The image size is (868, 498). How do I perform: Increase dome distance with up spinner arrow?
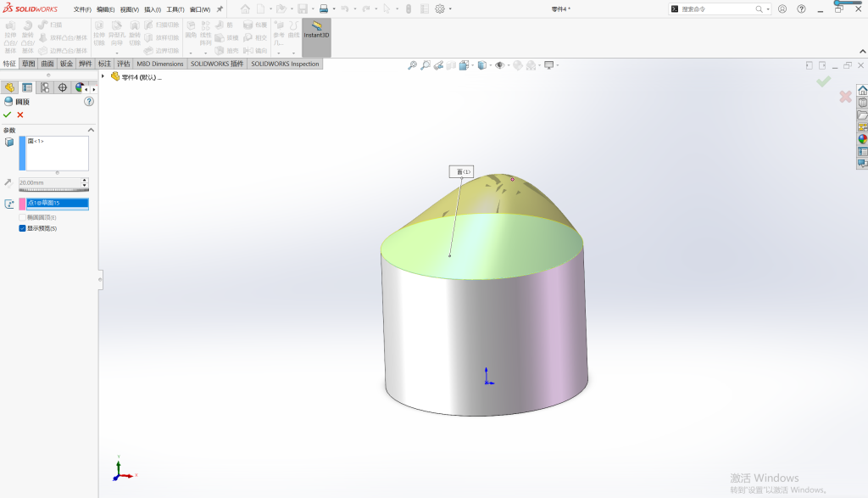point(85,180)
